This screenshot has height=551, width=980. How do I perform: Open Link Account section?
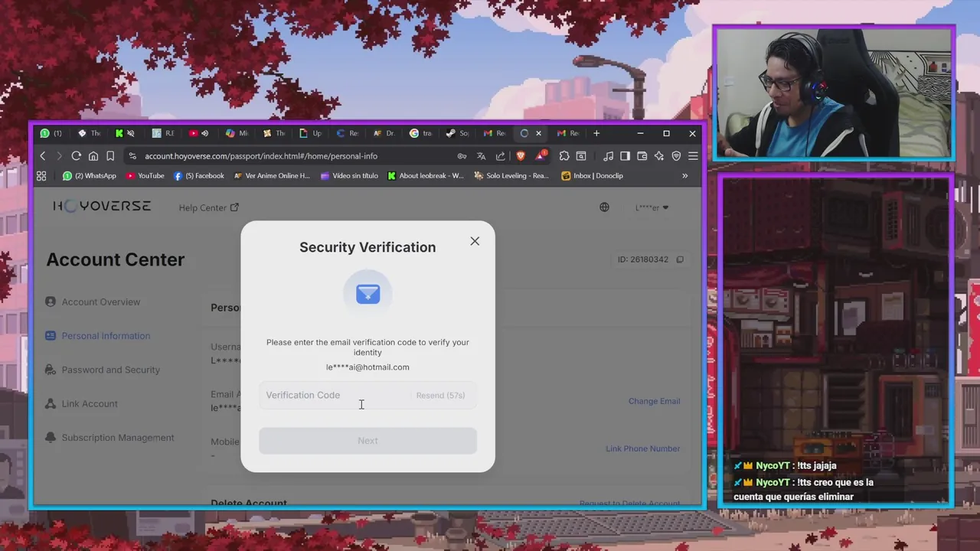click(x=81, y=404)
